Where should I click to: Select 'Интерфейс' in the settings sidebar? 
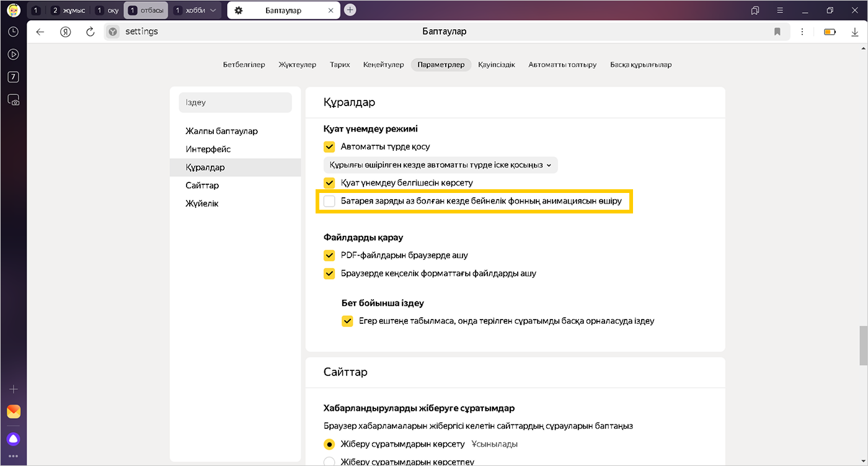click(208, 150)
